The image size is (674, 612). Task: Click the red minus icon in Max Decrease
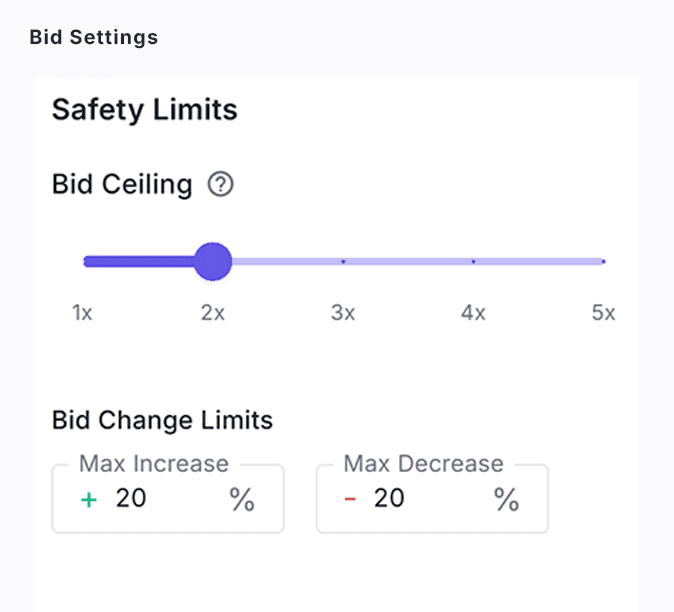tap(350, 499)
